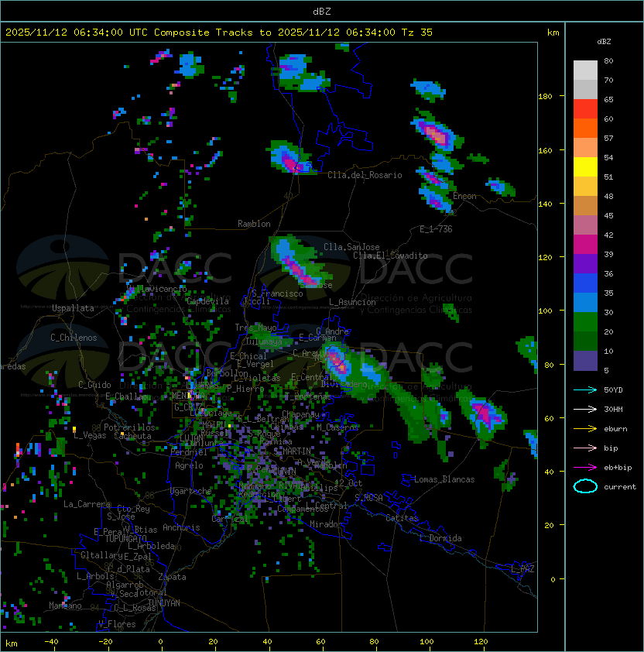
Task: Pick the slate purple bottom swatch in scale
Action: coord(585,361)
